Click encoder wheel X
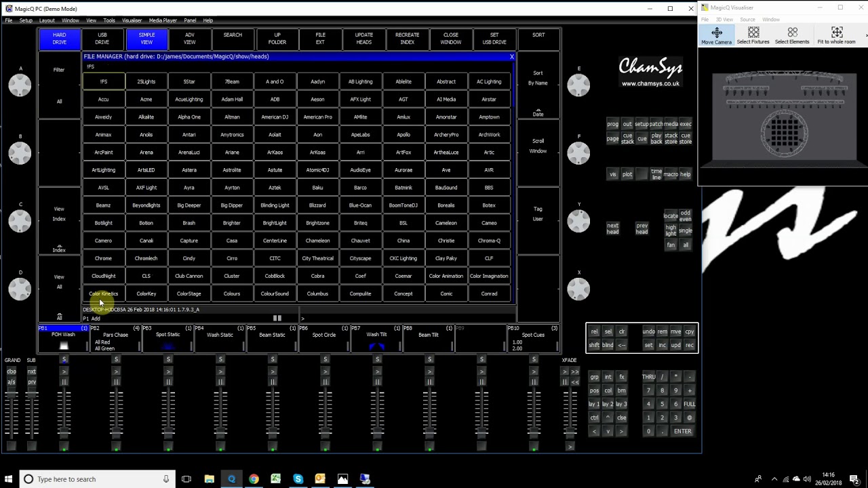This screenshot has height=488, width=868. 578,289
